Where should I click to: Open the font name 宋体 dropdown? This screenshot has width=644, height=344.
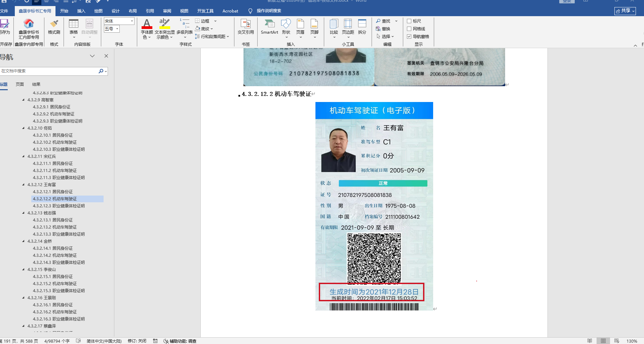(x=132, y=21)
